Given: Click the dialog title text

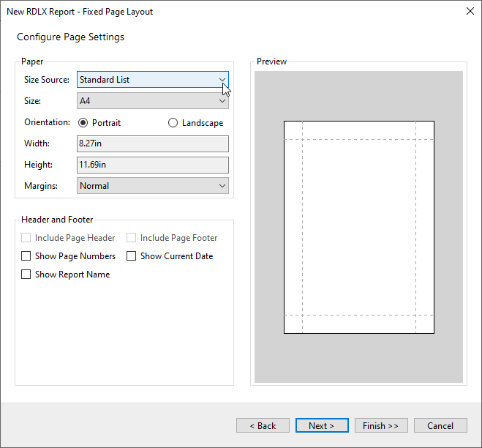Looking at the screenshot, I should coord(80,12).
